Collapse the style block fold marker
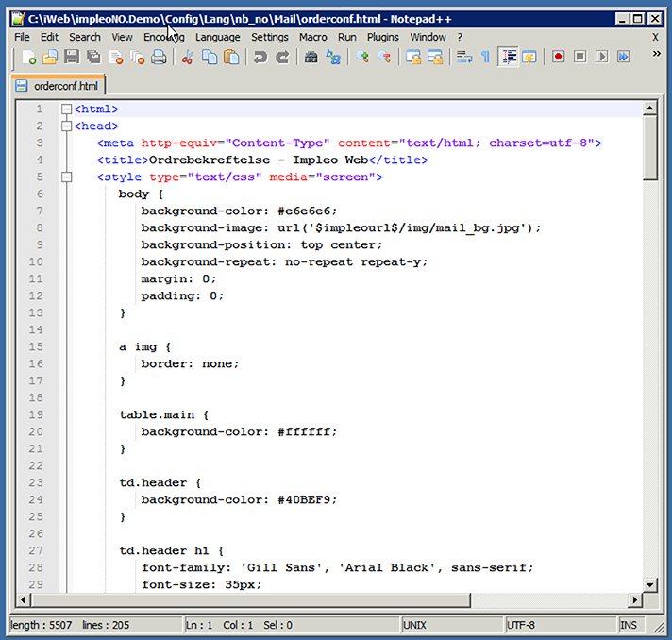 (x=66, y=177)
